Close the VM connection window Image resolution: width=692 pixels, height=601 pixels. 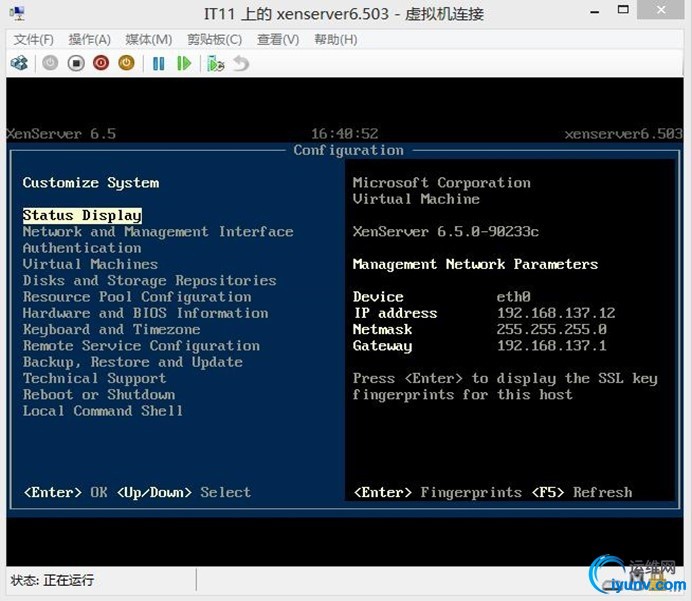click(x=661, y=10)
